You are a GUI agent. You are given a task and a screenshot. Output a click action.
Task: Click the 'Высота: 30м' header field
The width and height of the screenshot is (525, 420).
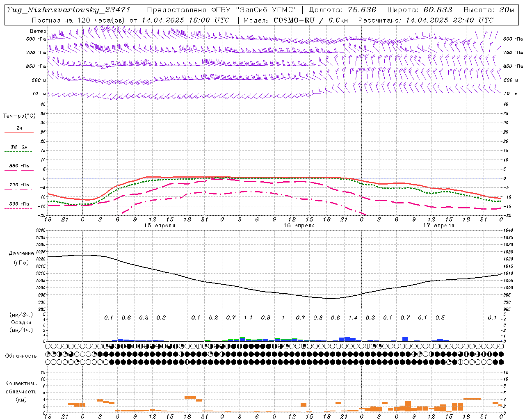488,10
